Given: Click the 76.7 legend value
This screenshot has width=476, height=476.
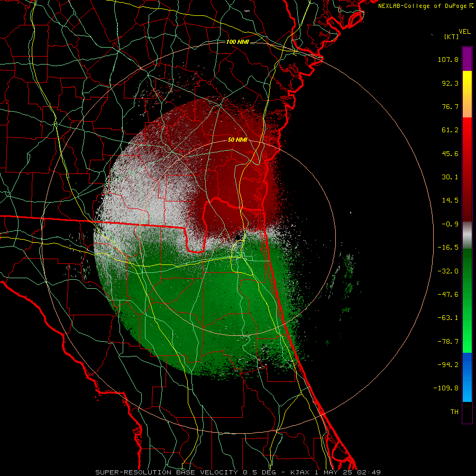Looking at the screenshot, I should [450, 106].
